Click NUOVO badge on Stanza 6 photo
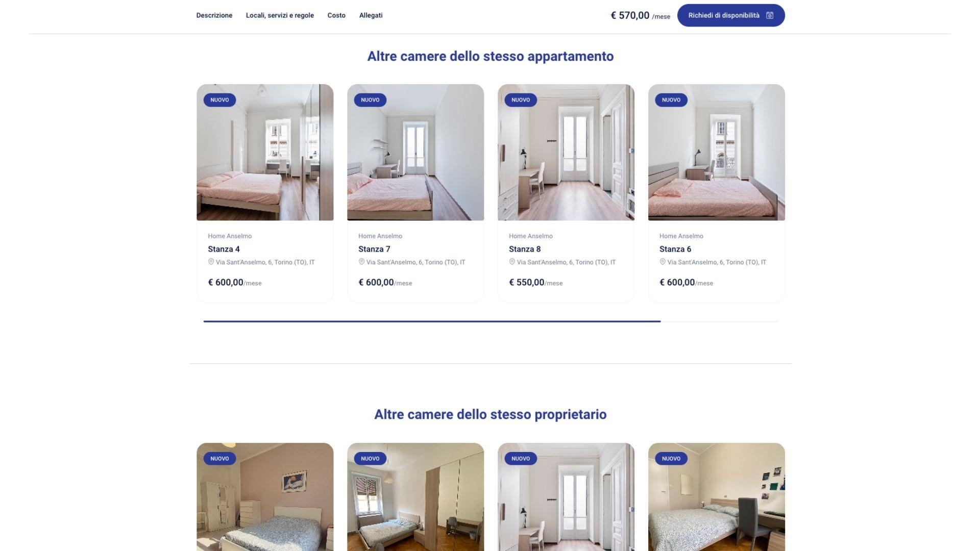 pos(671,100)
